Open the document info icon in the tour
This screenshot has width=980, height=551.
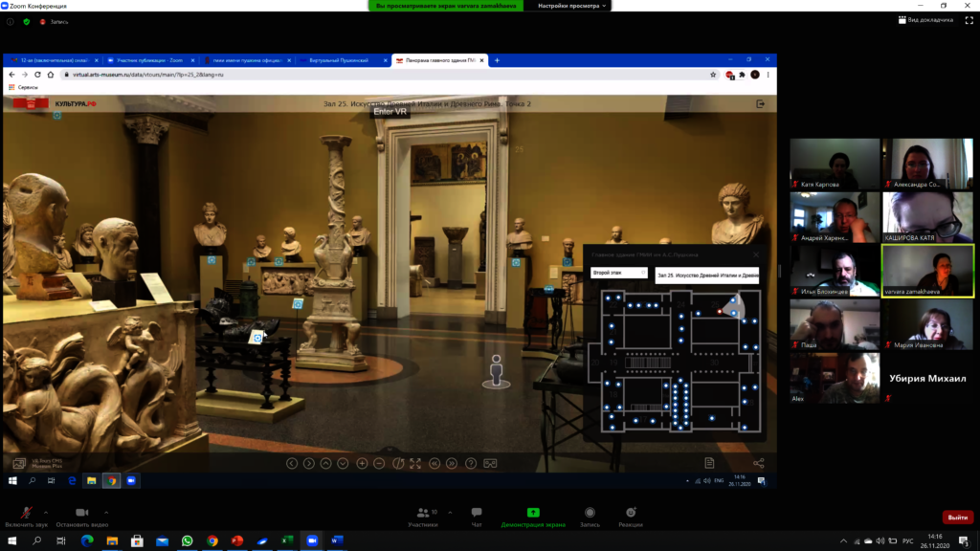click(x=709, y=463)
